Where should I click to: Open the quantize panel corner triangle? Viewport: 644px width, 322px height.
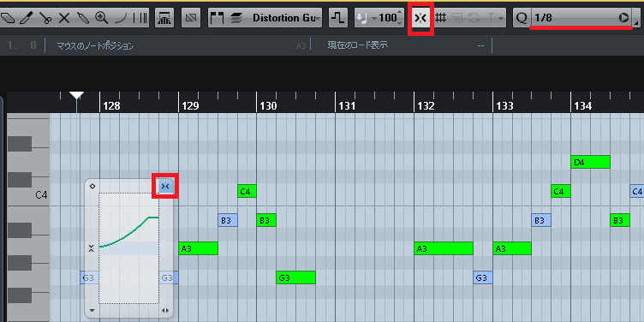(637, 22)
